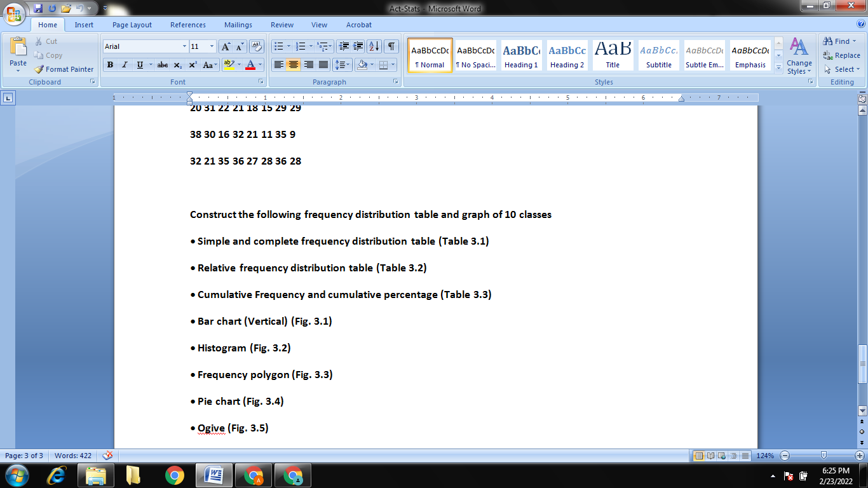Click the 124% zoom level button
The height and width of the screenshot is (488, 868).
click(x=765, y=456)
